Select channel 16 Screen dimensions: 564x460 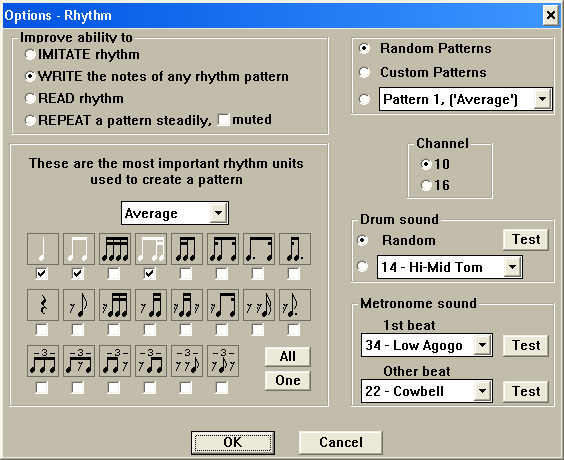tap(426, 186)
